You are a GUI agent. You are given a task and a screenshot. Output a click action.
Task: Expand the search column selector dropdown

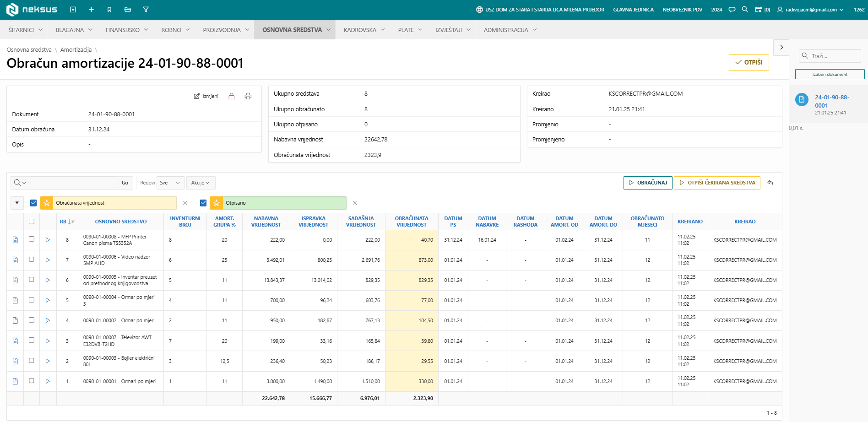(x=20, y=183)
